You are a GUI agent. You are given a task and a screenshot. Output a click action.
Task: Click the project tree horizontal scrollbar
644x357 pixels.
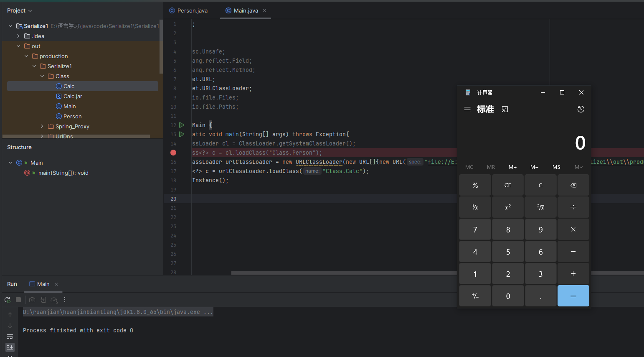pyautogui.click(x=76, y=136)
